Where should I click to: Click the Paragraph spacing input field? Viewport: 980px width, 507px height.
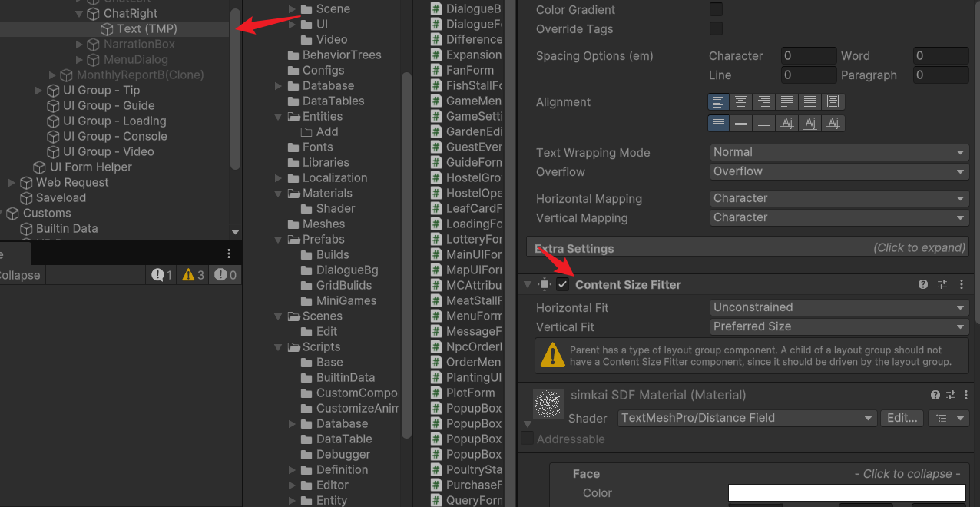[x=941, y=75]
